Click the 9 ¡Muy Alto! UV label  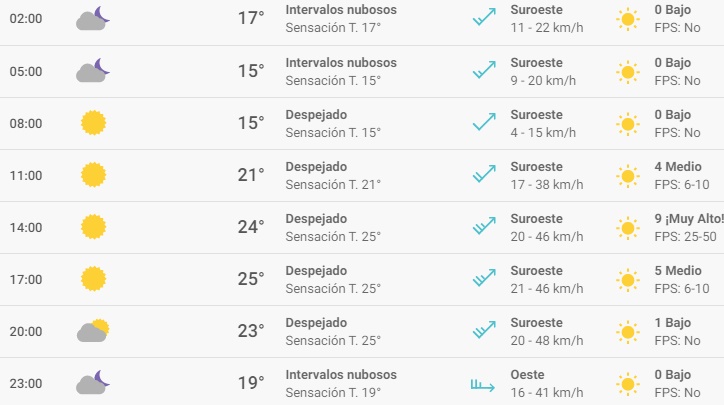tap(689, 219)
